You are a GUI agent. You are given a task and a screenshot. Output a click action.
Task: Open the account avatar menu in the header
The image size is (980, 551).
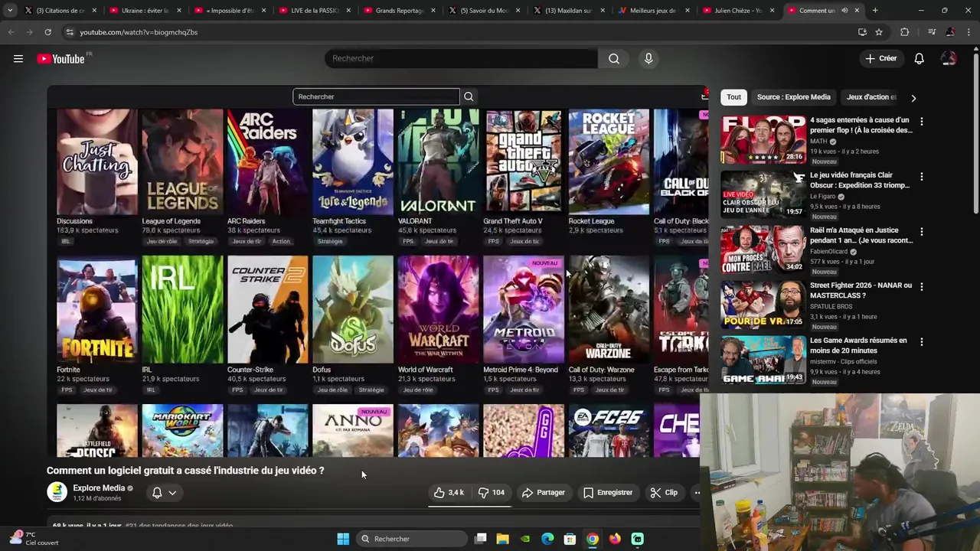(x=949, y=59)
